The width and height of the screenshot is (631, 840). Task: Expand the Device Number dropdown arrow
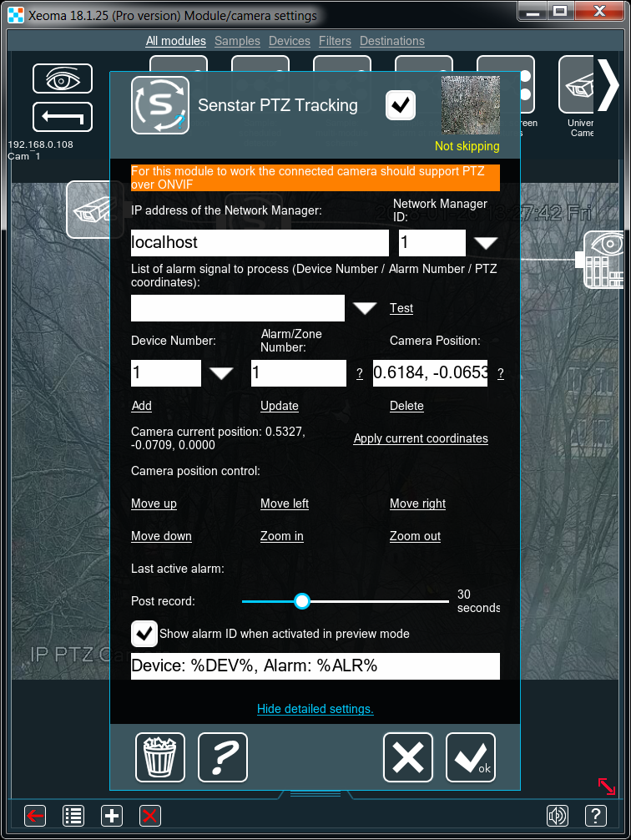click(x=220, y=373)
